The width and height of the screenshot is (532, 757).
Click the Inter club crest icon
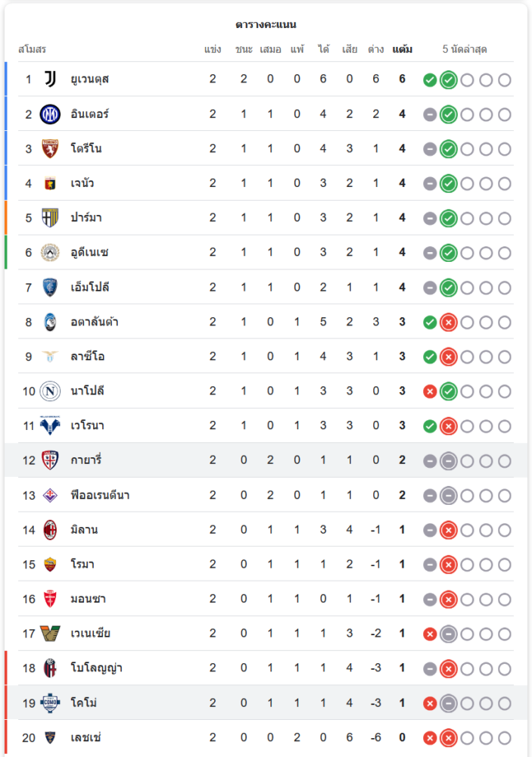click(x=50, y=114)
